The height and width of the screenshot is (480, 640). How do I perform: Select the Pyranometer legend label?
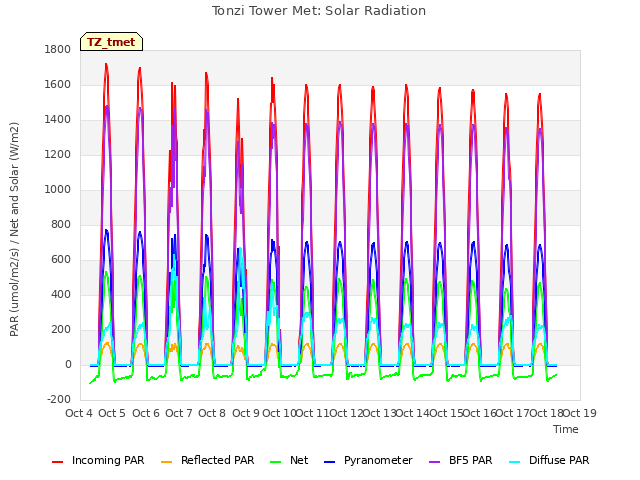coord(378,460)
